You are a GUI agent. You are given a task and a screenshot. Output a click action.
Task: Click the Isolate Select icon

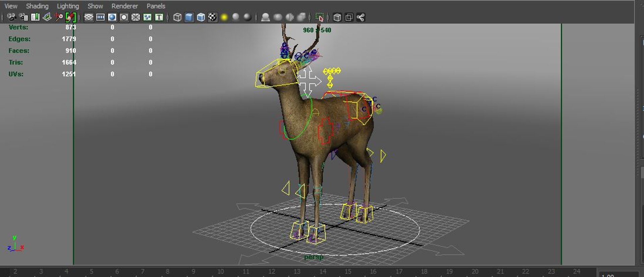tap(319, 17)
